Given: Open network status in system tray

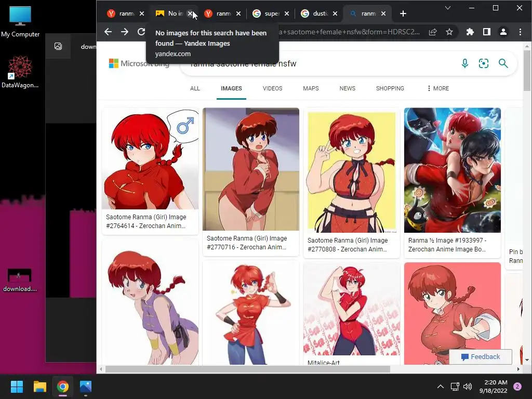Looking at the screenshot, I should [x=455, y=387].
